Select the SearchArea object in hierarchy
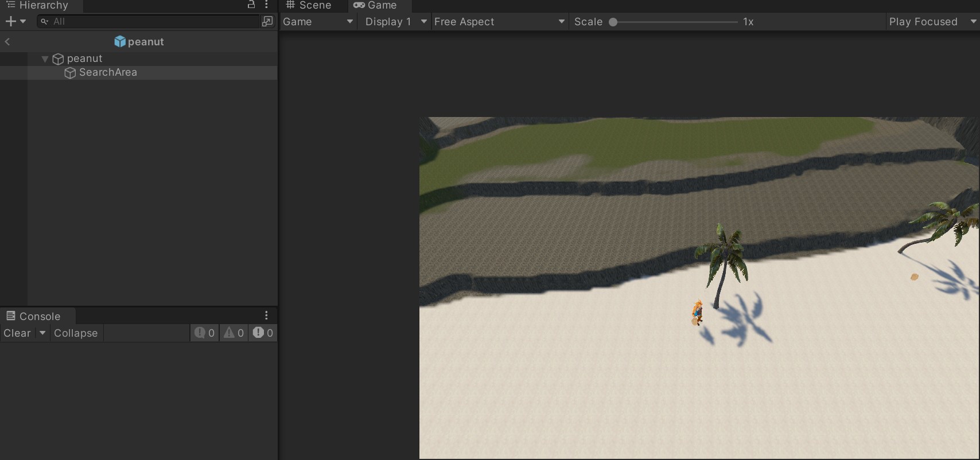This screenshot has width=980, height=460. coord(108,73)
